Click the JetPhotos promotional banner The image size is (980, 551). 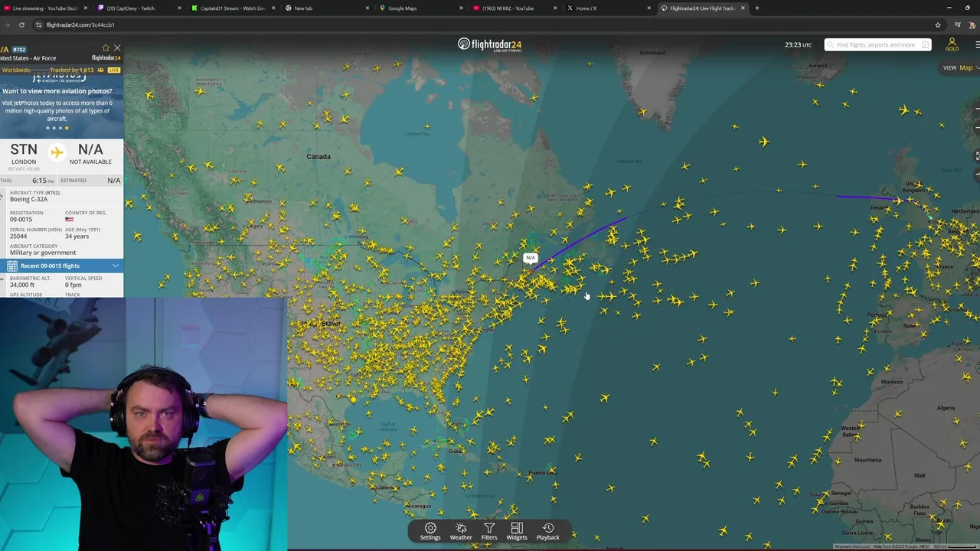click(x=61, y=105)
